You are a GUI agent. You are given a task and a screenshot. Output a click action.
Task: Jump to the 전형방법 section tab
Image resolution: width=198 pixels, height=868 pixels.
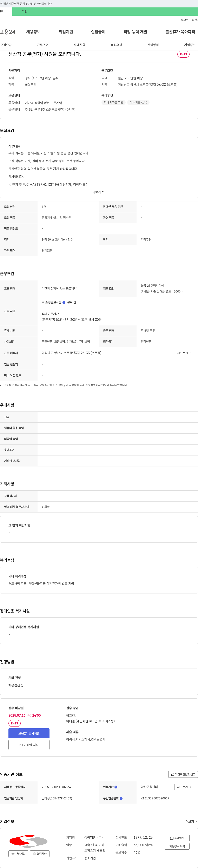click(153, 45)
